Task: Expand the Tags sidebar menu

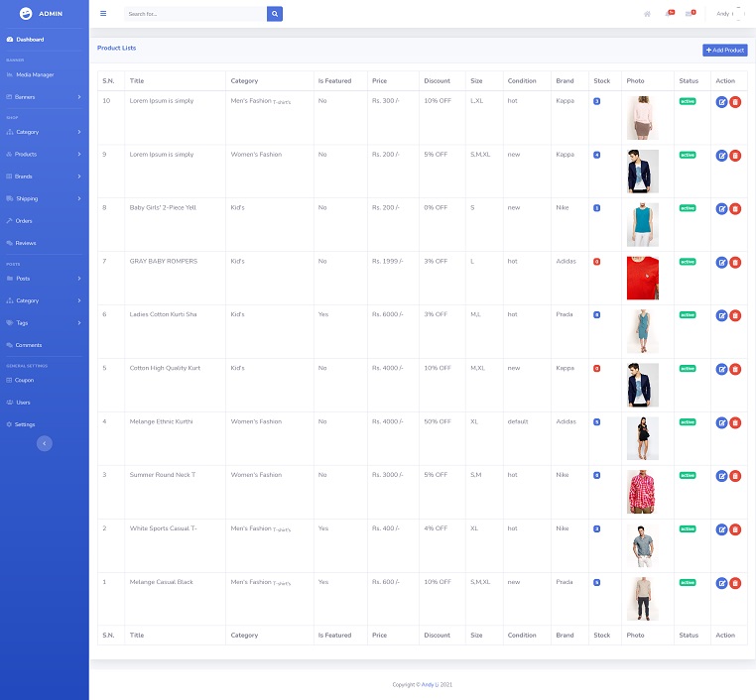Action: pos(44,322)
